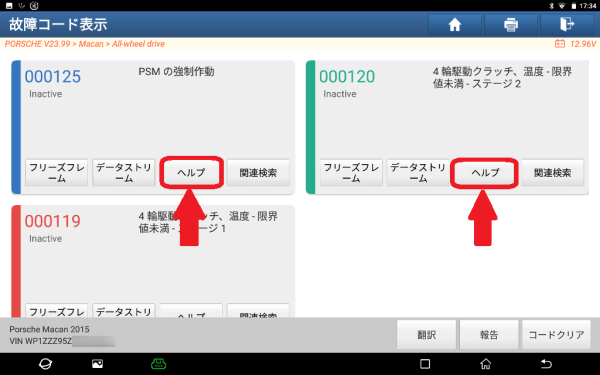The image size is (600, 375).
Task: Open ヘルプ for code 000125
Action: [x=191, y=173]
